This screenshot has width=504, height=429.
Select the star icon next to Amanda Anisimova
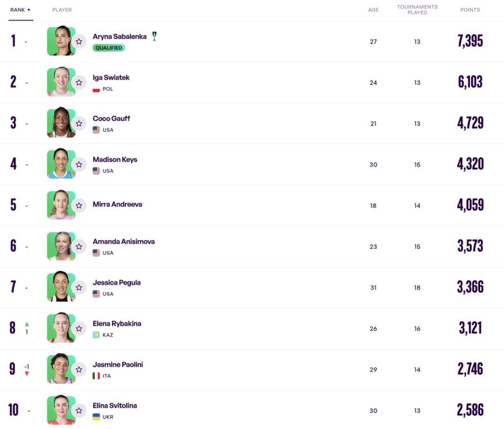(79, 246)
